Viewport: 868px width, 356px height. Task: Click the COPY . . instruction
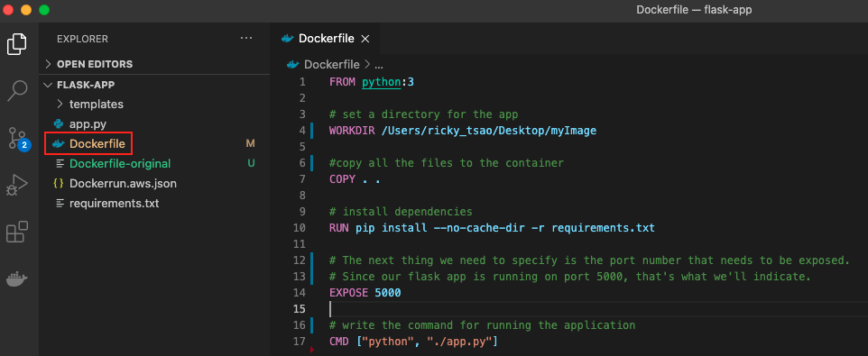(355, 179)
